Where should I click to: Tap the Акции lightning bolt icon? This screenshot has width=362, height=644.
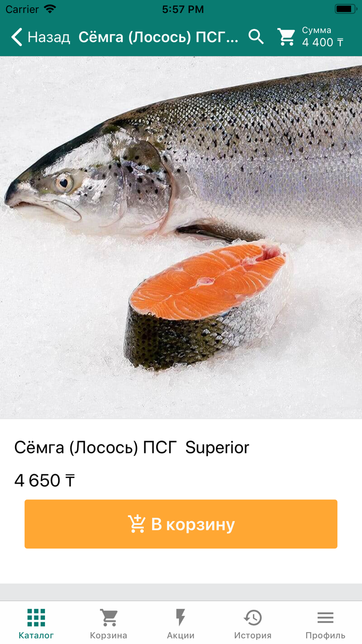click(180, 618)
